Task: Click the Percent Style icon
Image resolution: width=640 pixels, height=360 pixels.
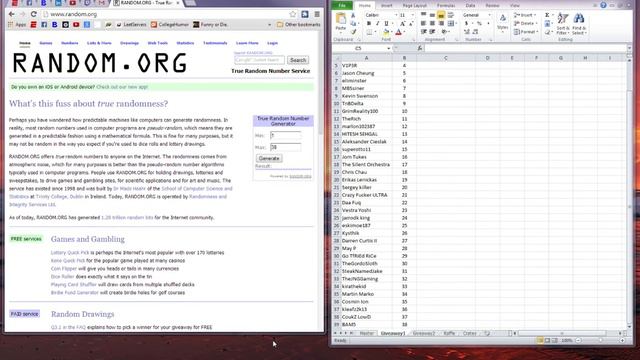Action: (x=479, y=23)
